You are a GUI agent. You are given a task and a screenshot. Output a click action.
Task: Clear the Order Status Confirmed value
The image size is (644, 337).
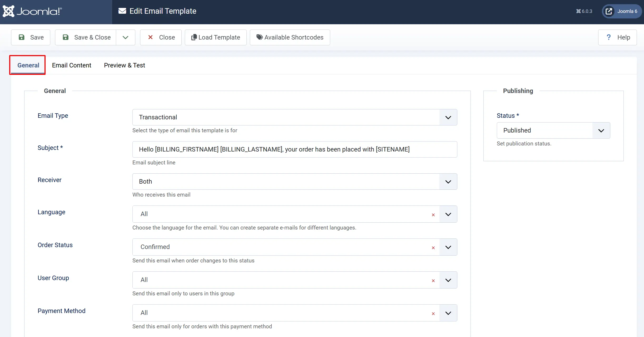[433, 248]
